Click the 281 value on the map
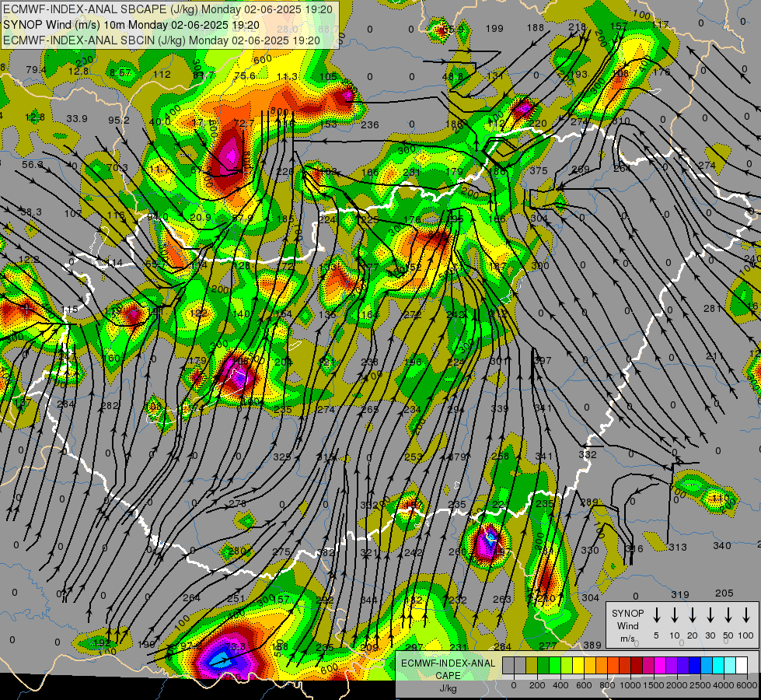The width and height of the screenshot is (761, 700). (x=713, y=309)
